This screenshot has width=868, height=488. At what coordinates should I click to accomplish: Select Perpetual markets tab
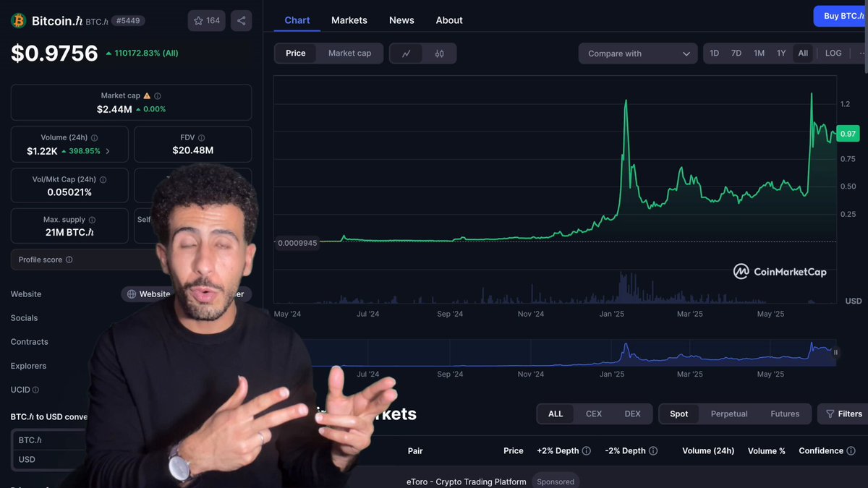tap(729, 414)
